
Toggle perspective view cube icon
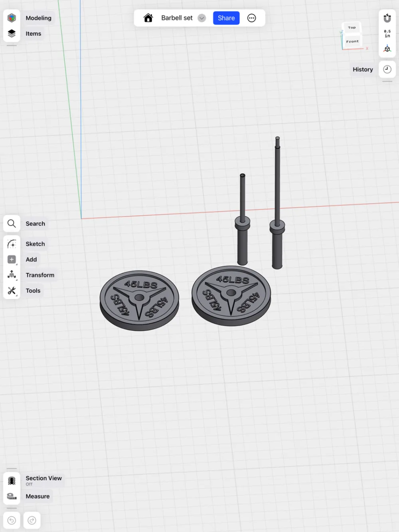coord(387,49)
